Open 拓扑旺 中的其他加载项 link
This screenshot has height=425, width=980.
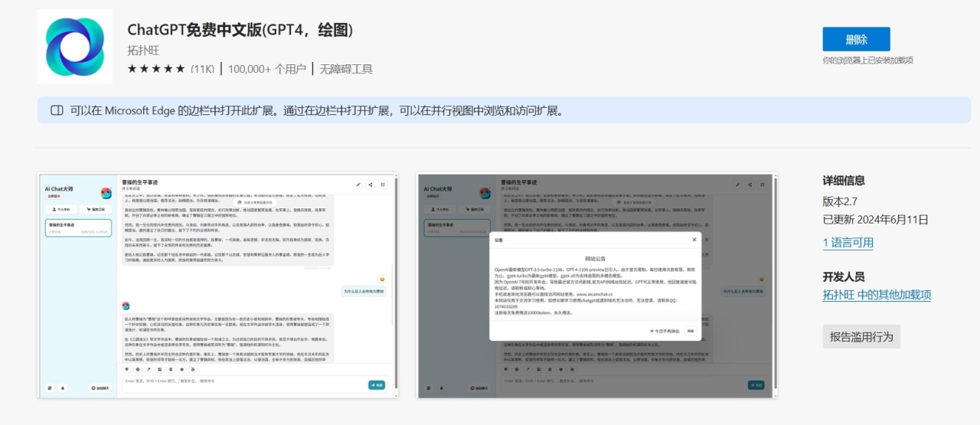pyautogui.click(x=877, y=295)
